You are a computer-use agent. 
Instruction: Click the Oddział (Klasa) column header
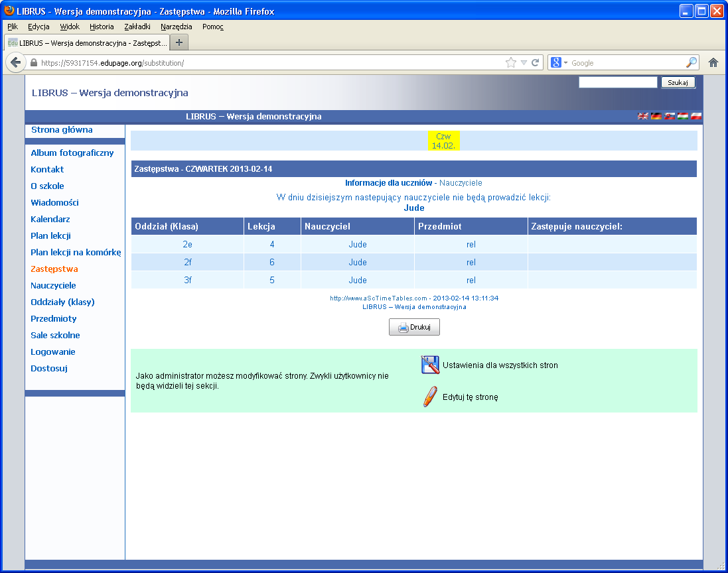click(188, 226)
